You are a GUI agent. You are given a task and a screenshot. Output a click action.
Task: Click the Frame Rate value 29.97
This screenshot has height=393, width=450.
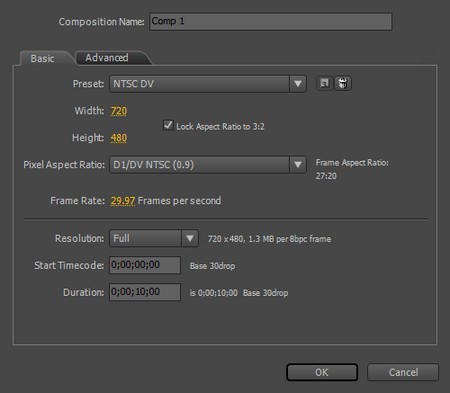click(123, 201)
